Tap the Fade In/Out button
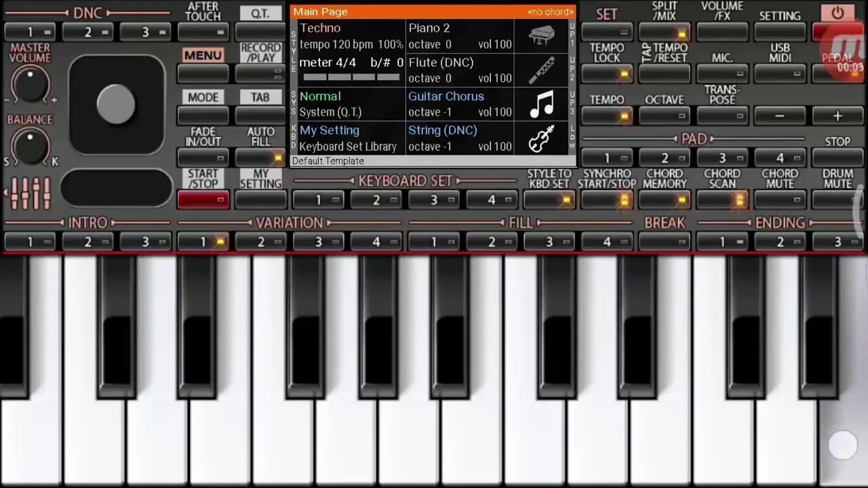The height and width of the screenshot is (488, 868). click(203, 158)
